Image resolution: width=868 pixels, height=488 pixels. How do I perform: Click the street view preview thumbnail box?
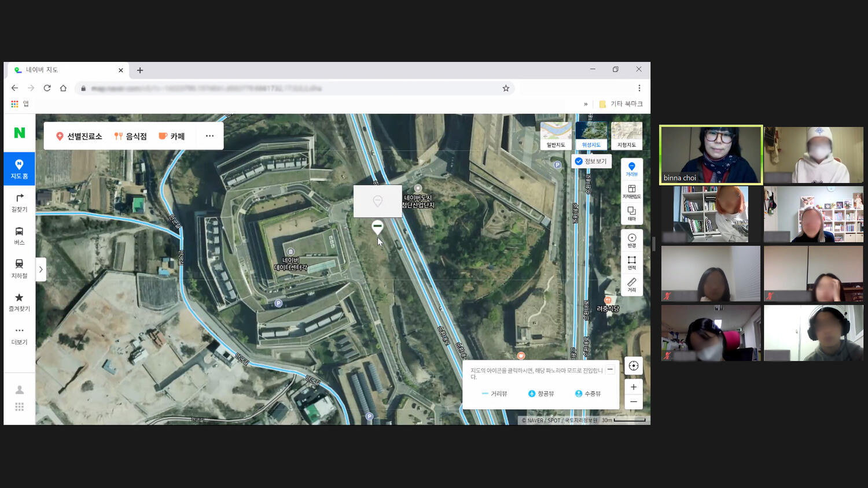(x=378, y=201)
